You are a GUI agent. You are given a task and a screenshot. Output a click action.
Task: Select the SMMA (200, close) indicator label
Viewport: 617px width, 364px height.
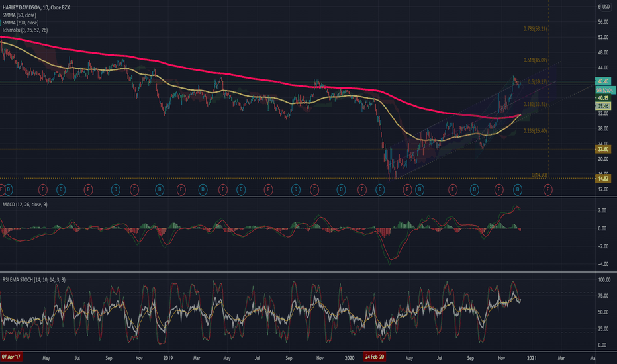tap(21, 23)
